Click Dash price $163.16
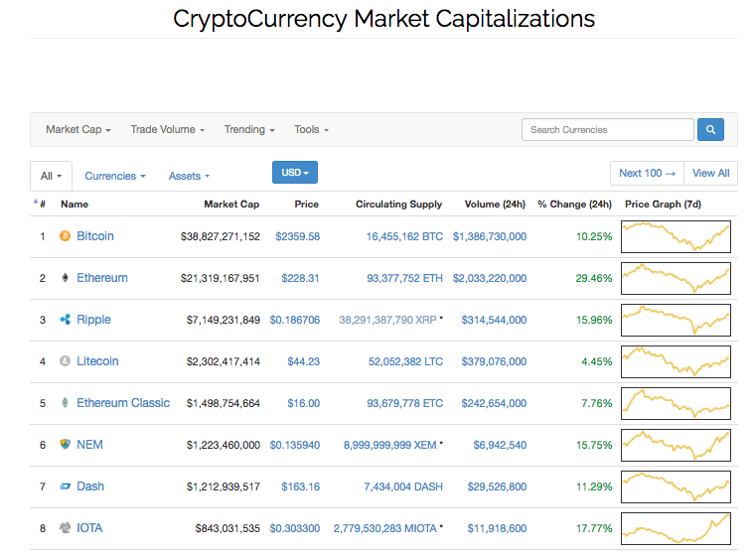The height and width of the screenshot is (552, 756). click(x=300, y=486)
